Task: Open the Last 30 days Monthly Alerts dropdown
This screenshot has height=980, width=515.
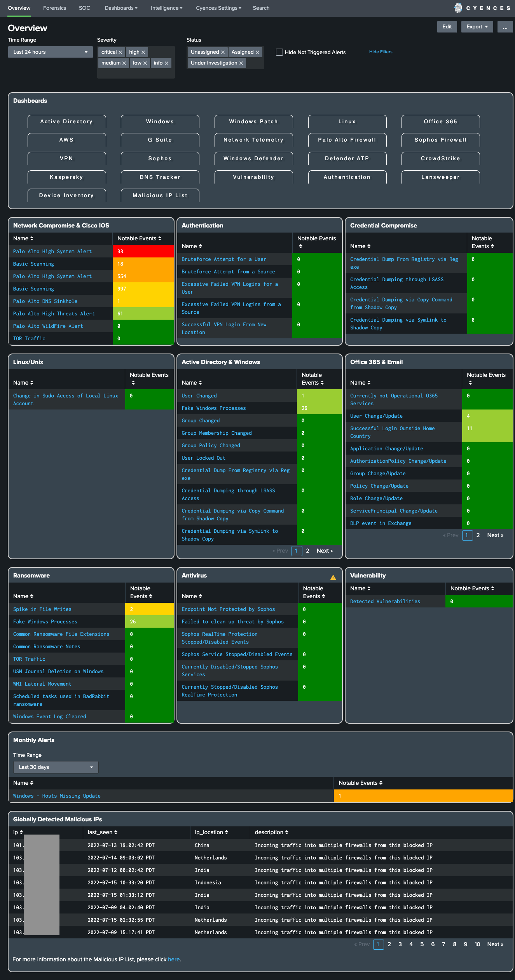Action: 56,767
